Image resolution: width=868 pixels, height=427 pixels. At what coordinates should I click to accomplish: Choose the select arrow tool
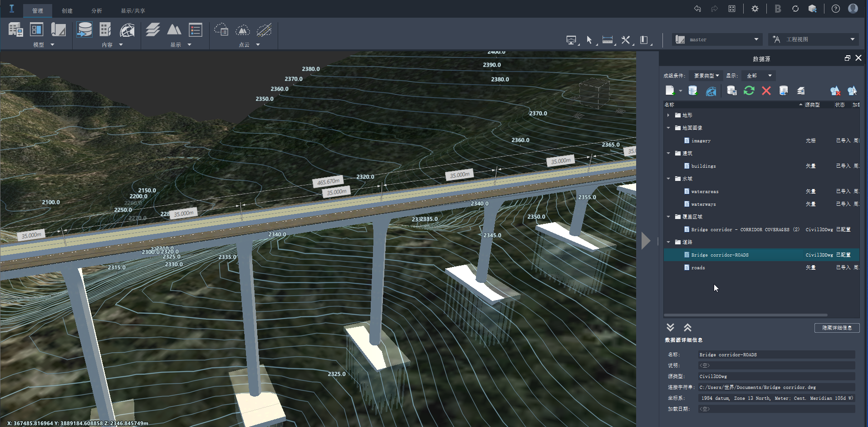pos(589,40)
